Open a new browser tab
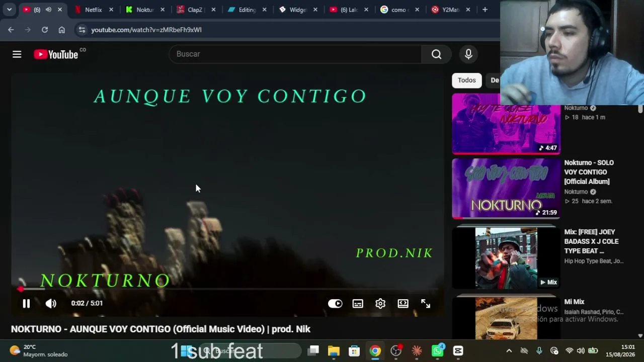This screenshot has height=362, width=644. click(x=485, y=10)
